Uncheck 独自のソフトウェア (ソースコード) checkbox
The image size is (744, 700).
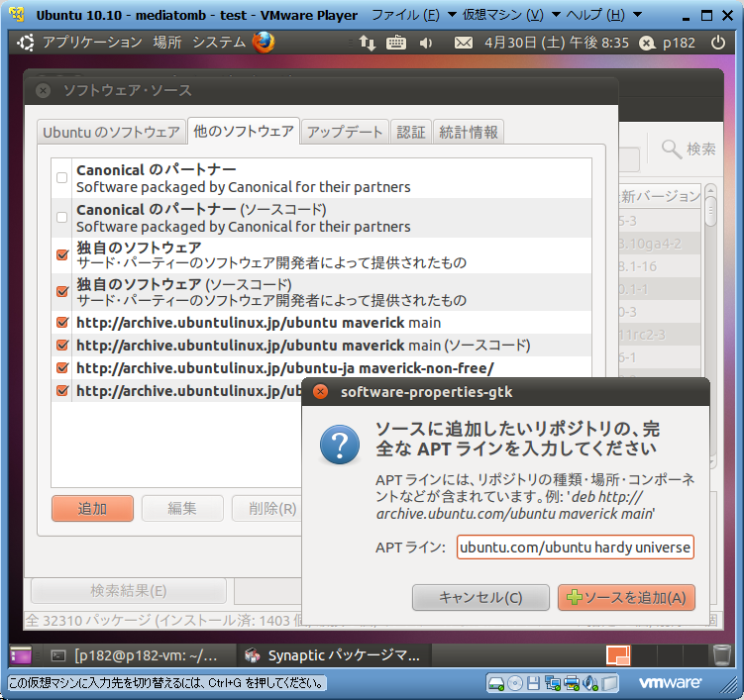(62, 291)
